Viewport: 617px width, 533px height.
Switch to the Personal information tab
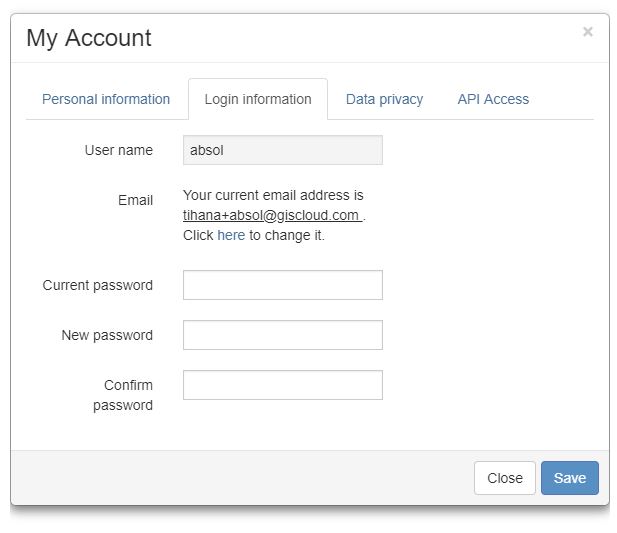(106, 99)
